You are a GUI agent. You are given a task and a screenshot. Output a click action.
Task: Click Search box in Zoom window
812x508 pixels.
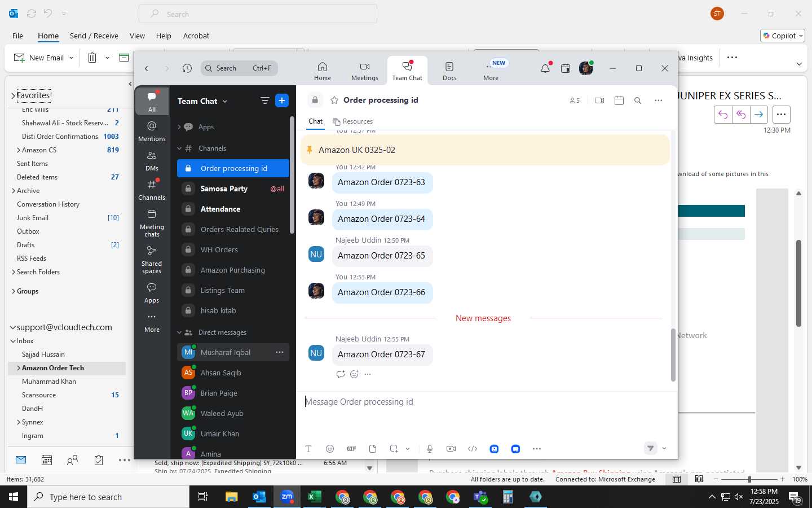tap(239, 68)
